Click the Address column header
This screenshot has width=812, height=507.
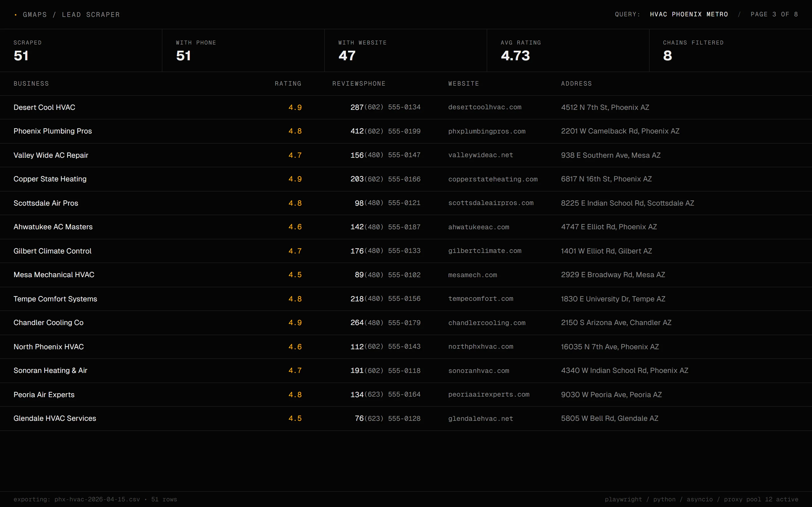pyautogui.click(x=576, y=83)
